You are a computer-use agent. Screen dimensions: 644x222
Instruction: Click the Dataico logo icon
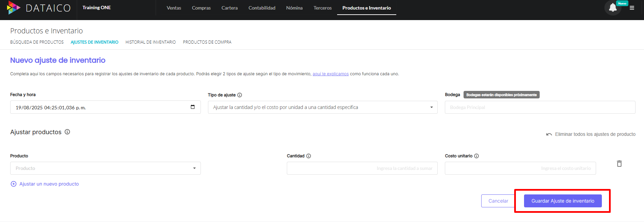point(14,8)
